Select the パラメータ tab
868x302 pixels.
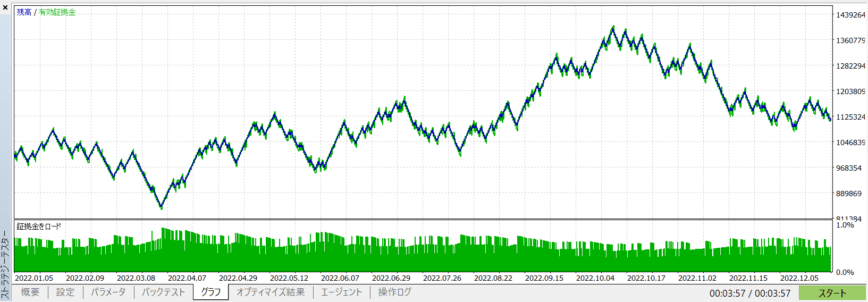[x=108, y=292]
